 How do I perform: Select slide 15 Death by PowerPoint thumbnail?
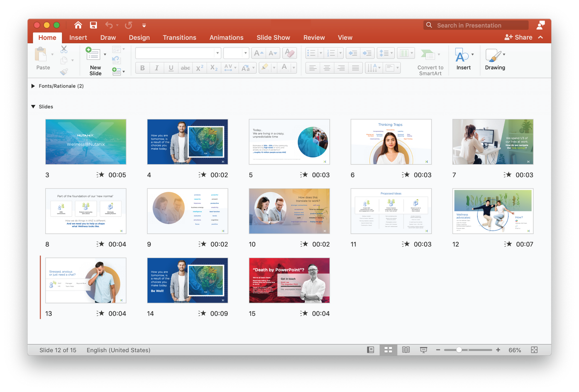coord(289,280)
